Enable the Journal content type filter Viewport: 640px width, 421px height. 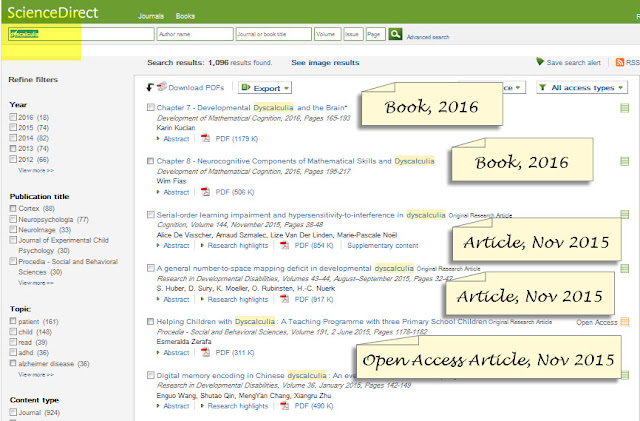[13, 412]
